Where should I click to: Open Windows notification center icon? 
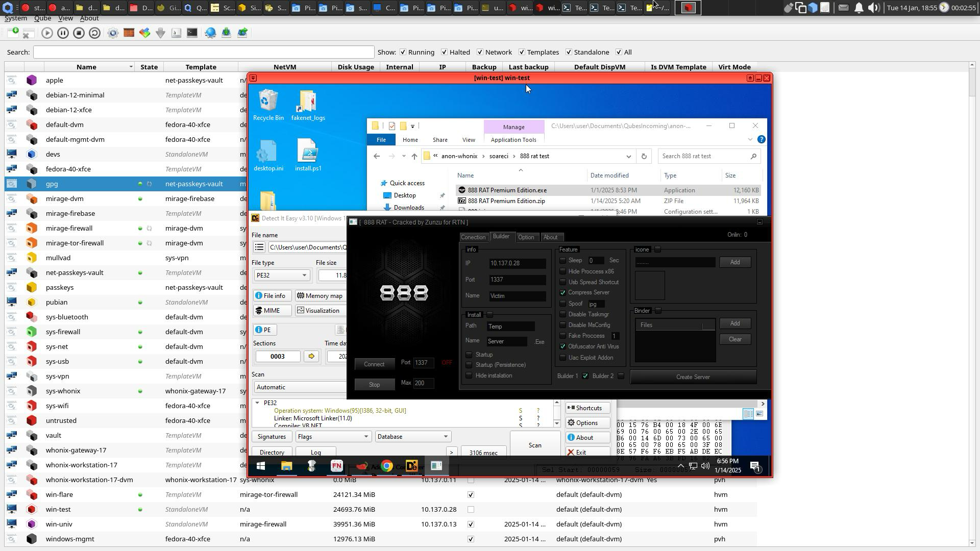click(756, 466)
